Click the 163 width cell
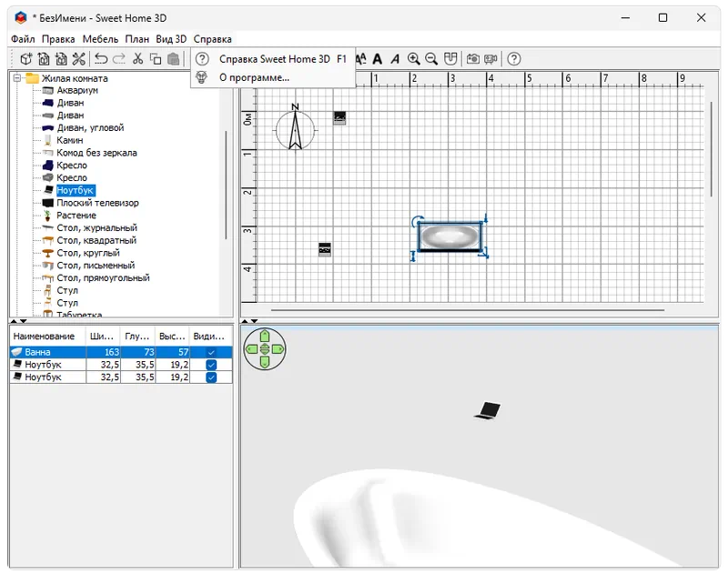728x573 pixels. 103,352
